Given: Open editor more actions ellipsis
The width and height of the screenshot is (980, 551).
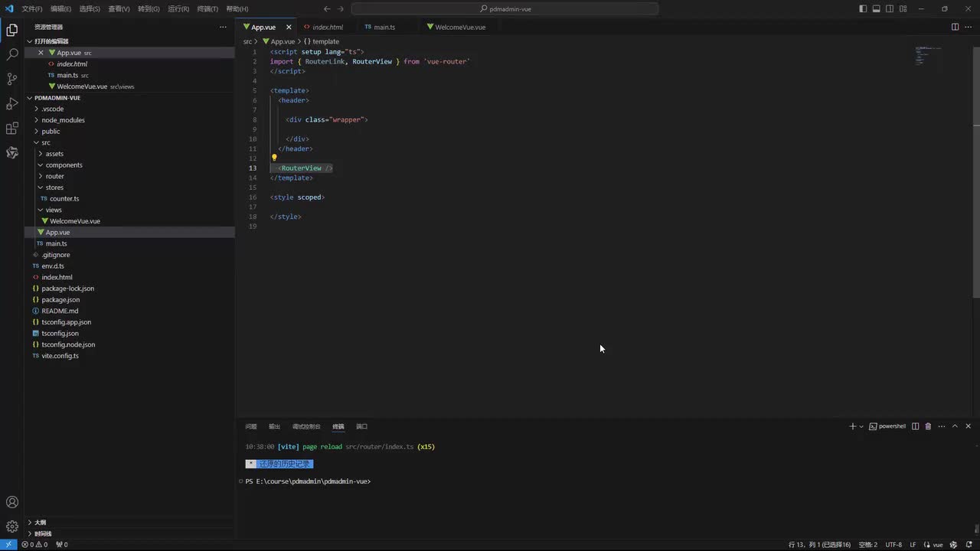Looking at the screenshot, I should click(968, 27).
